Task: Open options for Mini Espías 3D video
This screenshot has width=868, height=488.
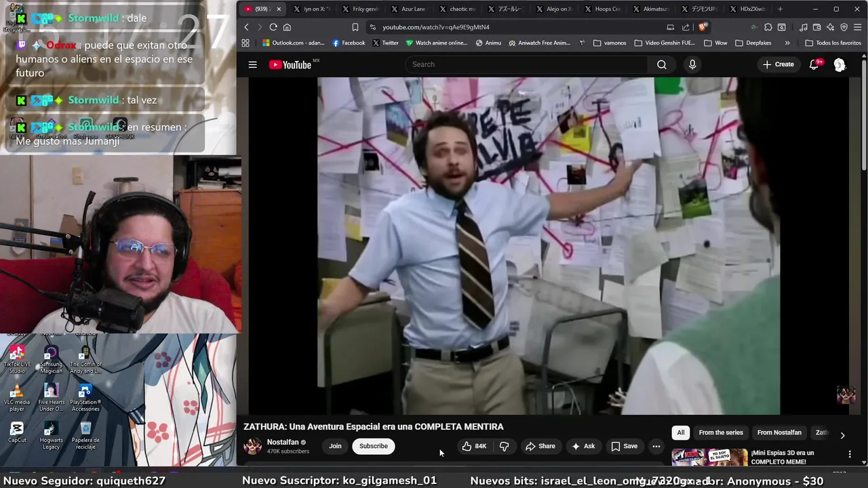Action: (850, 454)
